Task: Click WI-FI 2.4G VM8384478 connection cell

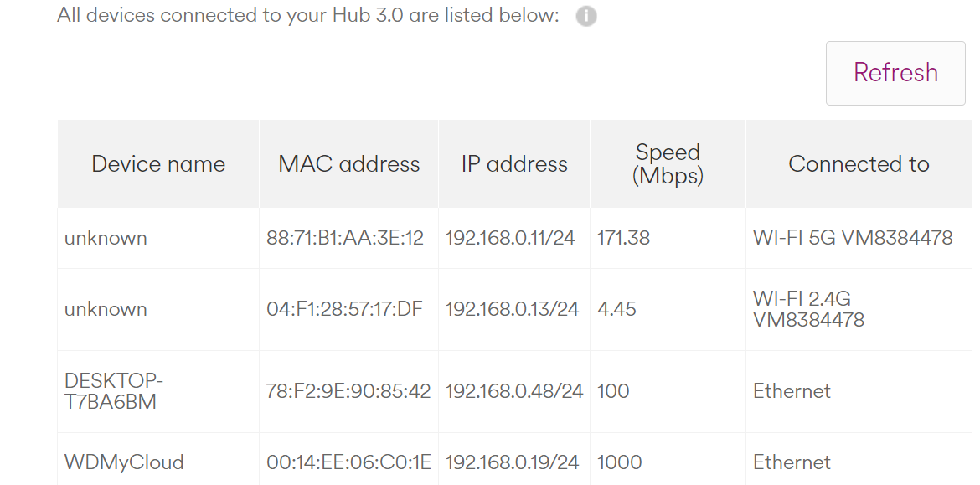Action: point(808,309)
